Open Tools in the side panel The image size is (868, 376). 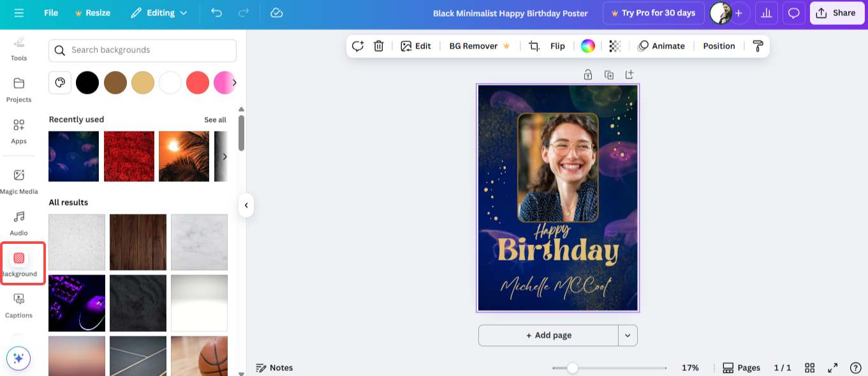point(18,49)
